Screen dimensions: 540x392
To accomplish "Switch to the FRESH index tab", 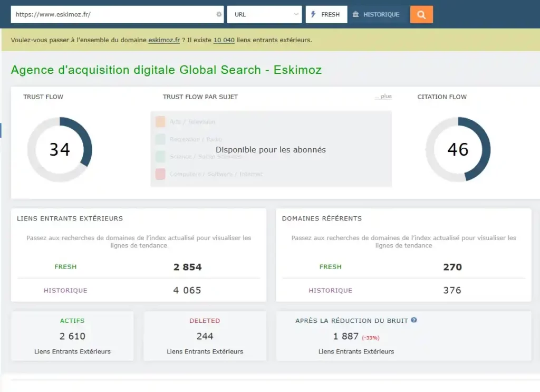I will click(x=326, y=14).
